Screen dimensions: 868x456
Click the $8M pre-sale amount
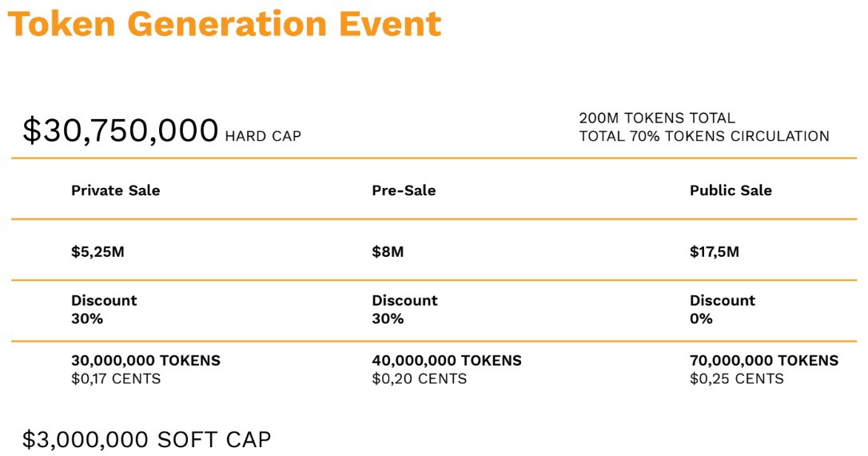(388, 252)
